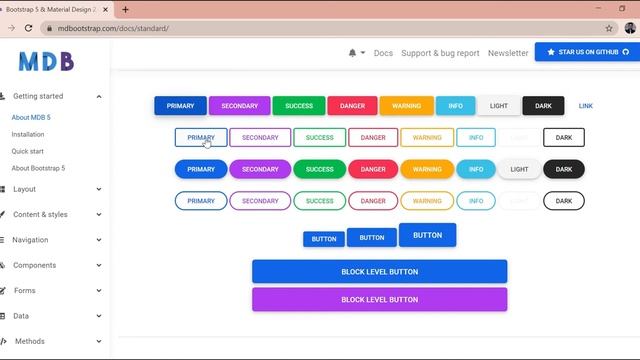
Task: Click the solid rectangular Info button
Action: [x=456, y=106]
